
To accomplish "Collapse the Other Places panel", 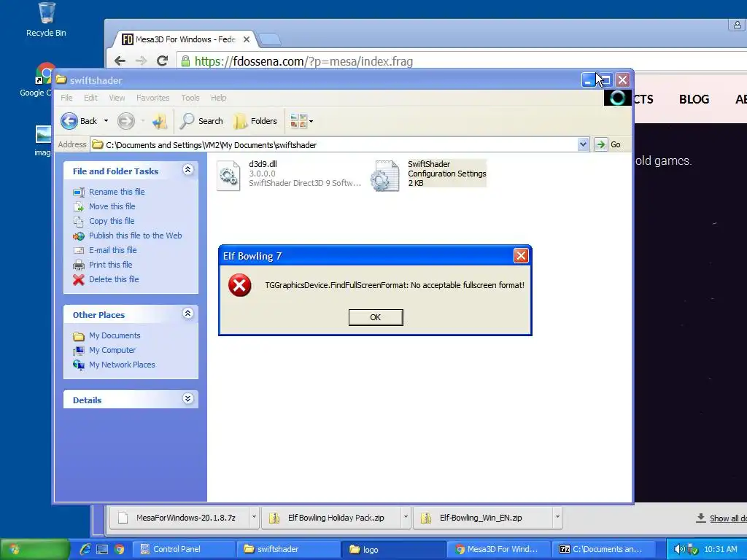I will coord(187,314).
